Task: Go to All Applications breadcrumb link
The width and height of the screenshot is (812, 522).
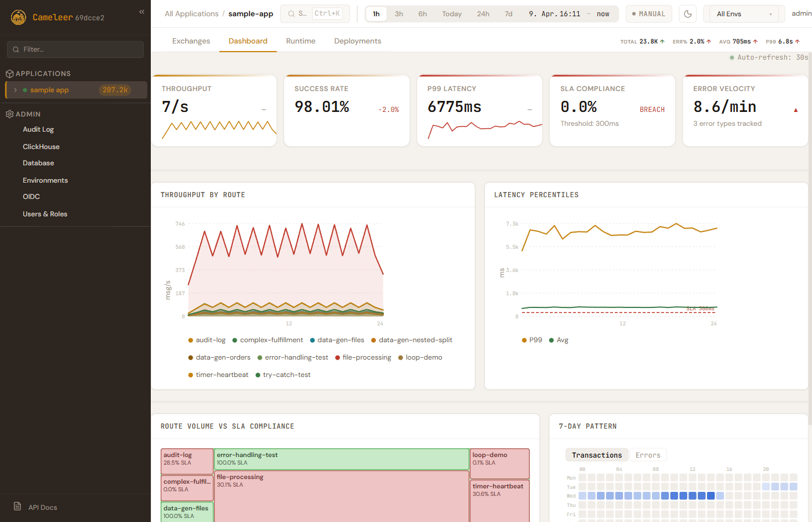Action: [191, 14]
